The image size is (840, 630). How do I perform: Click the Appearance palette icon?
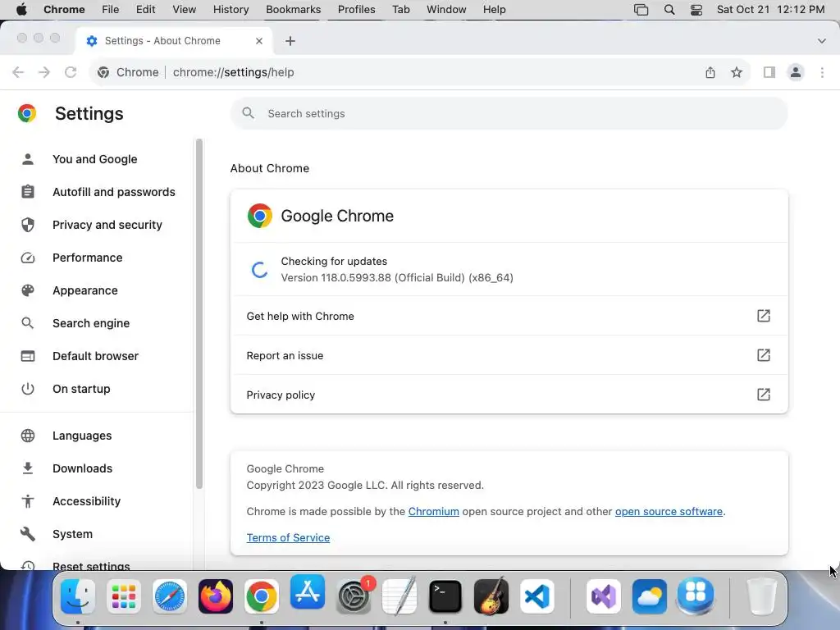coord(28,290)
